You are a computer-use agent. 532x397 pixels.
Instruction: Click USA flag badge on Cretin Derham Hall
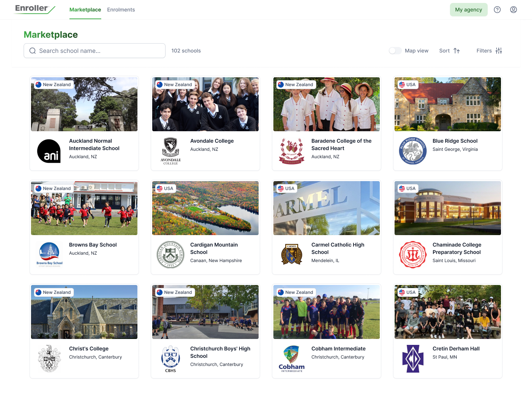[x=408, y=292]
